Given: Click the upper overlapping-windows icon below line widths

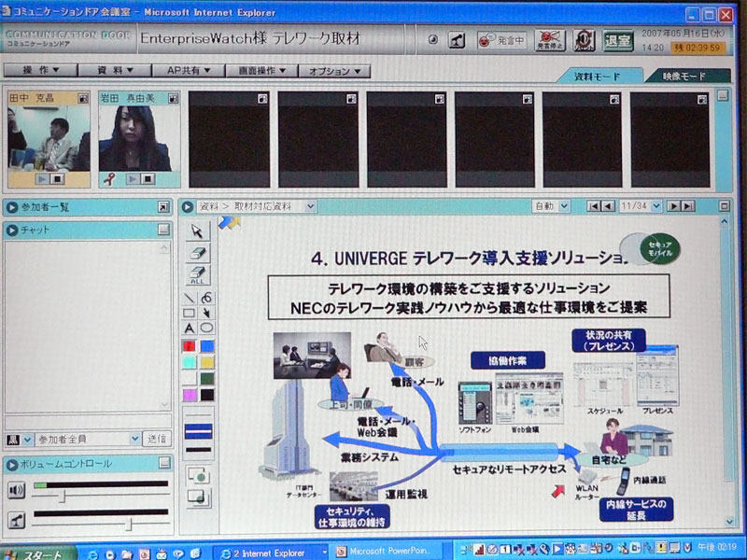Looking at the screenshot, I should [x=198, y=476].
